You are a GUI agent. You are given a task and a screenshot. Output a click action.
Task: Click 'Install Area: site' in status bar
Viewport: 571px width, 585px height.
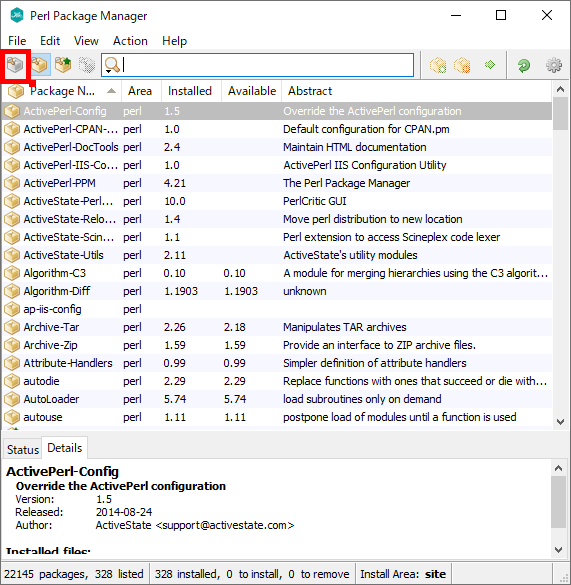coord(403,574)
